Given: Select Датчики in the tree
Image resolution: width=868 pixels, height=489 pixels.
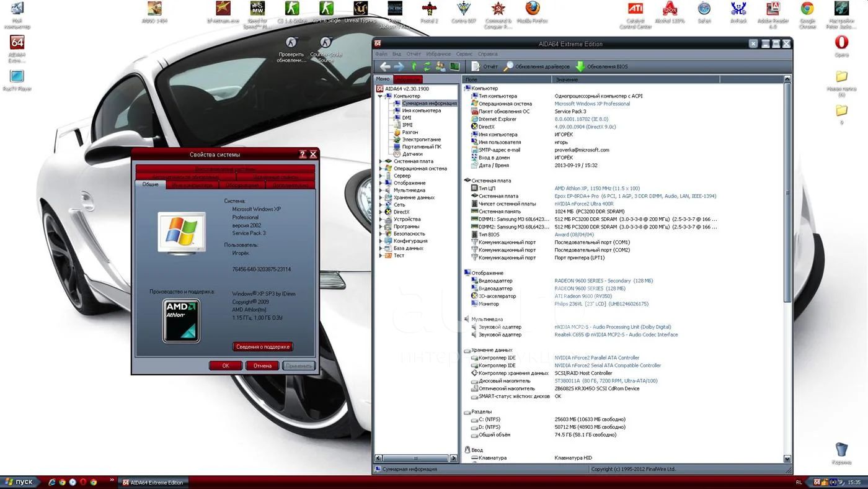Looking at the screenshot, I should [412, 154].
